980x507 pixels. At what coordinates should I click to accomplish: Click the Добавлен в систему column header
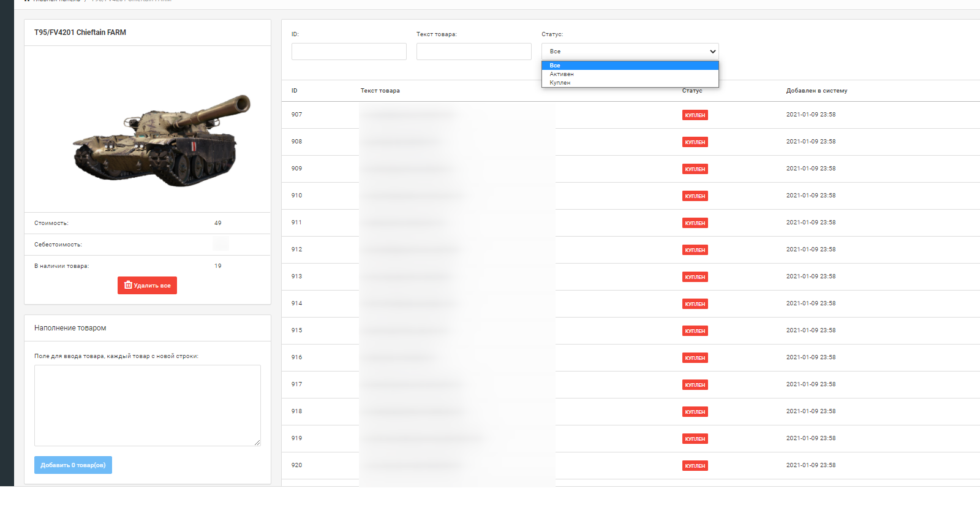(x=816, y=91)
